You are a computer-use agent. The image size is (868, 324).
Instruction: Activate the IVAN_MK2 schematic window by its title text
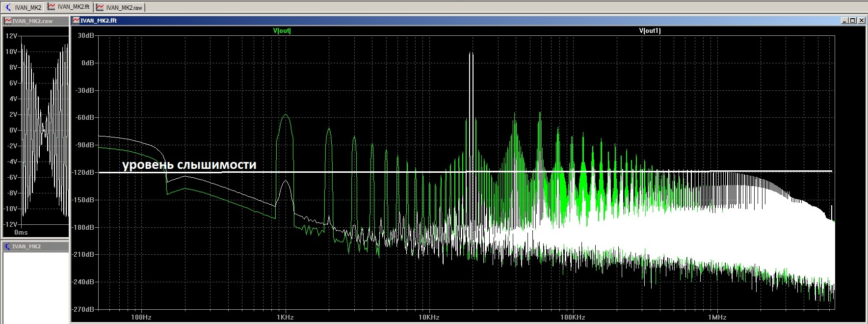tap(26, 246)
